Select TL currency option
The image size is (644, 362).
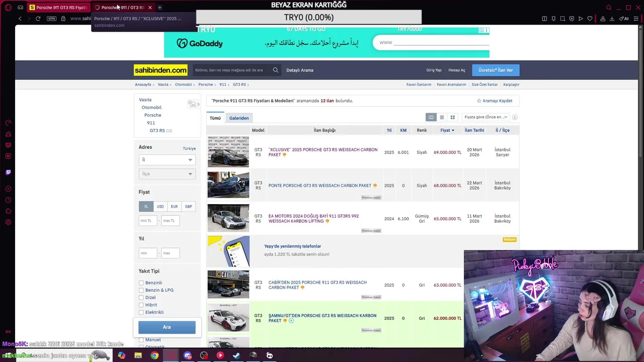click(146, 207)
